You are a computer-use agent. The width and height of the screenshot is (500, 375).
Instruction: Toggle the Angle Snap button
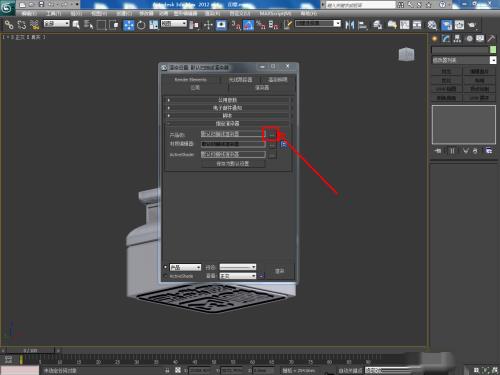click(249, 25)
